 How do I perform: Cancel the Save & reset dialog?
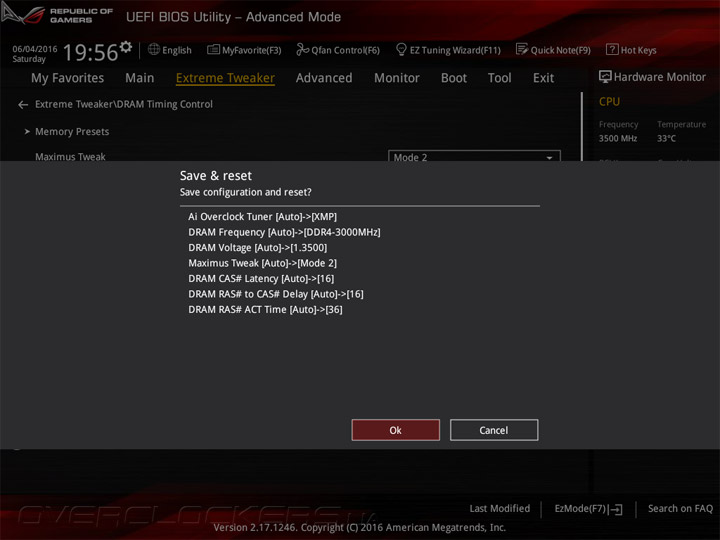(494, 430)
